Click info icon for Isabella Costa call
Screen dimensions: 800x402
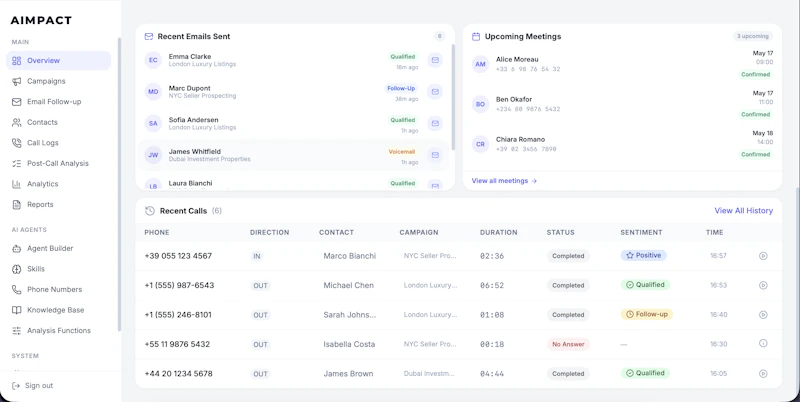click(x=763, y=343)
